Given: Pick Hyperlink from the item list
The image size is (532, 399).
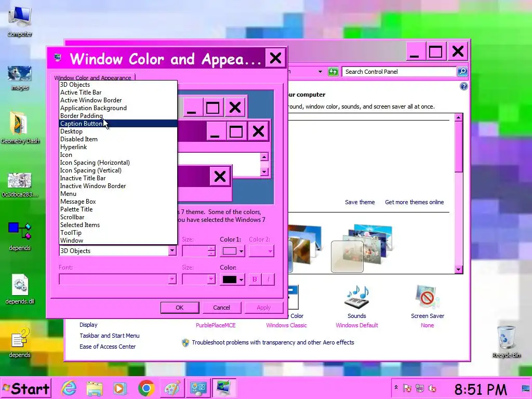Looking at the screenshot, I should 118,147.
